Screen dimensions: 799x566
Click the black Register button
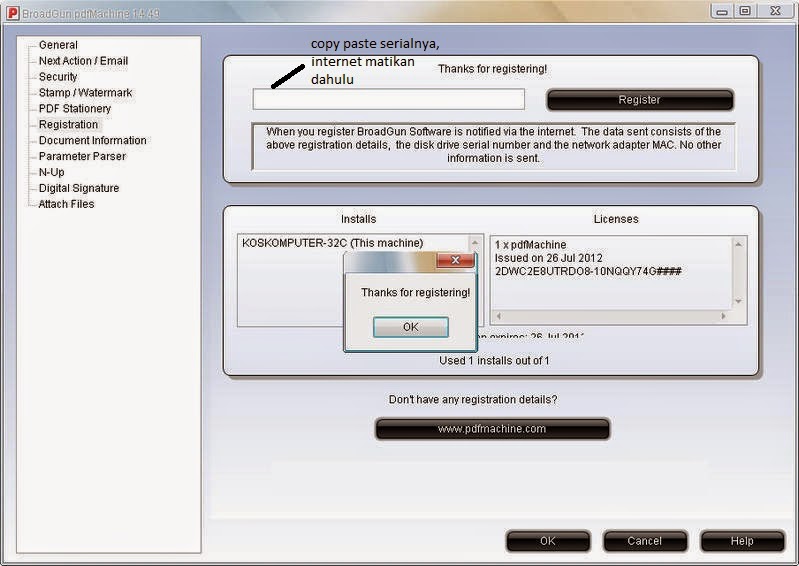coord(640,100)
